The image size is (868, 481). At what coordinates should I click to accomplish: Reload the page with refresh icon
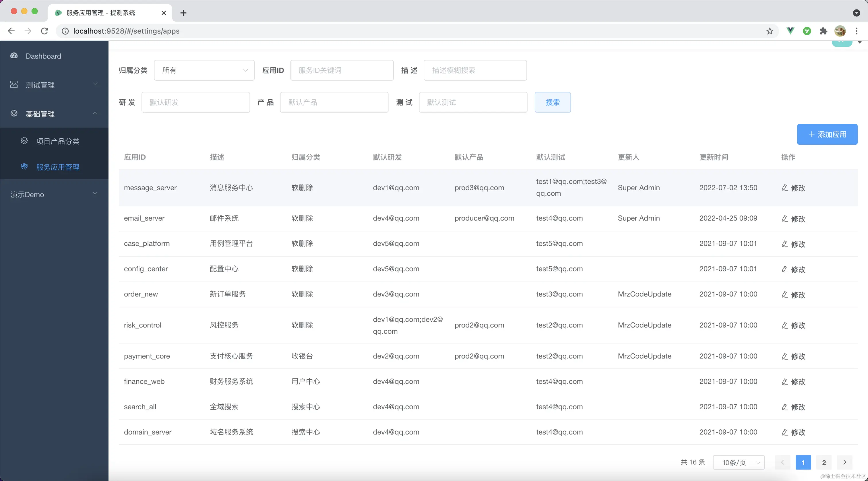point(44,31)
